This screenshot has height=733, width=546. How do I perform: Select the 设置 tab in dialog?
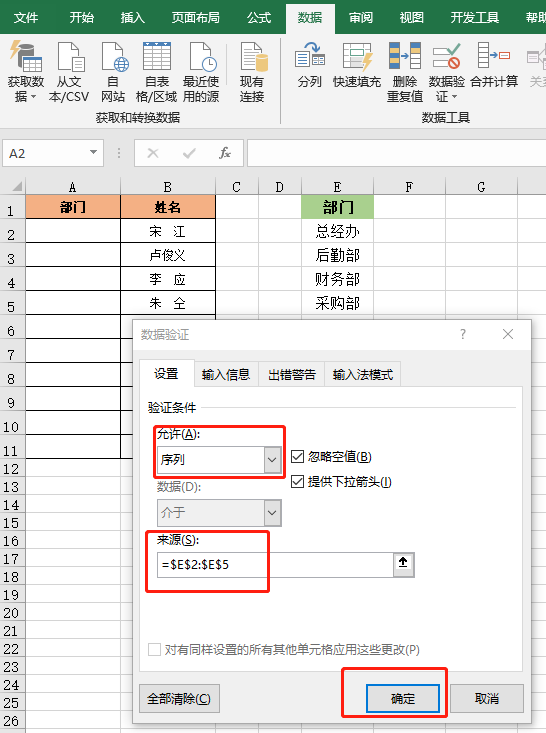166,374
